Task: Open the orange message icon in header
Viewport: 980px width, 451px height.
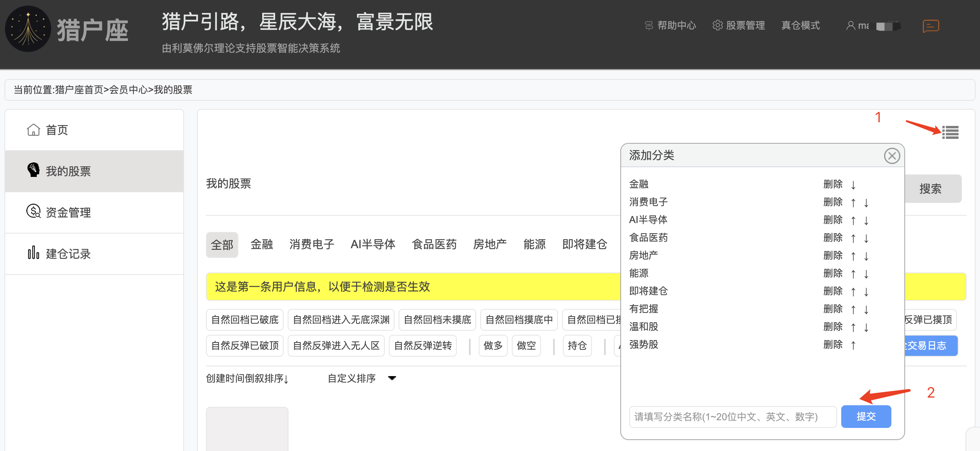Action: pyautogui.click(x=931, y=26)
